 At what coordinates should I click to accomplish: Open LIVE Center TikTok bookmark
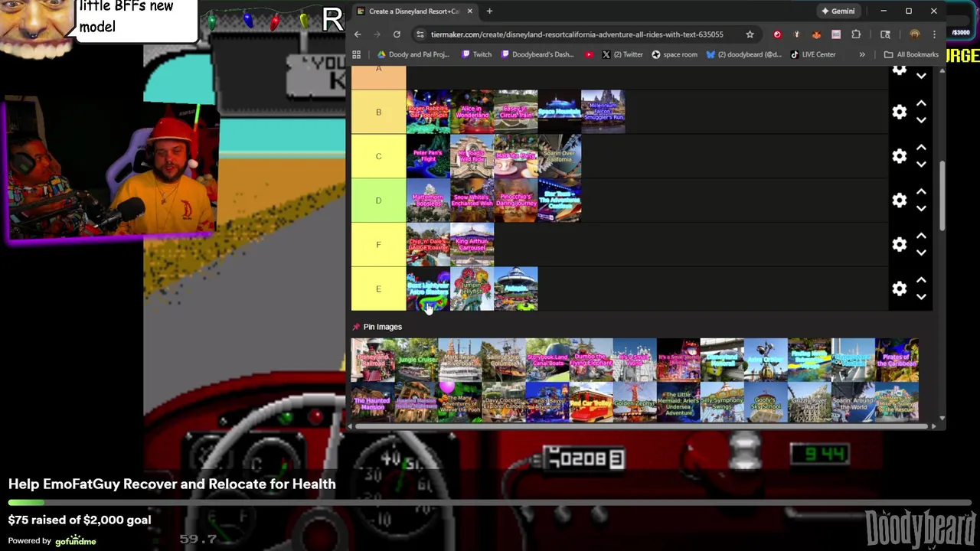pyautogui.click(x=813, y=54)
